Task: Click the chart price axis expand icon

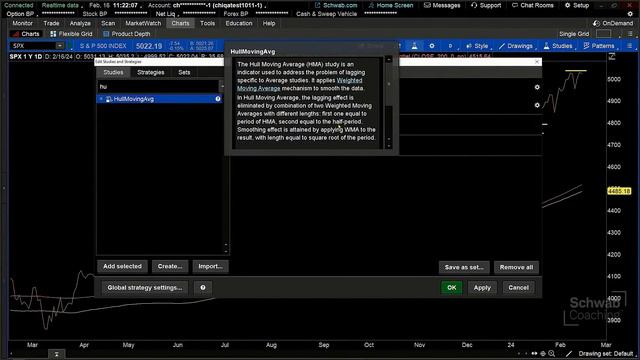Action: 612,57
